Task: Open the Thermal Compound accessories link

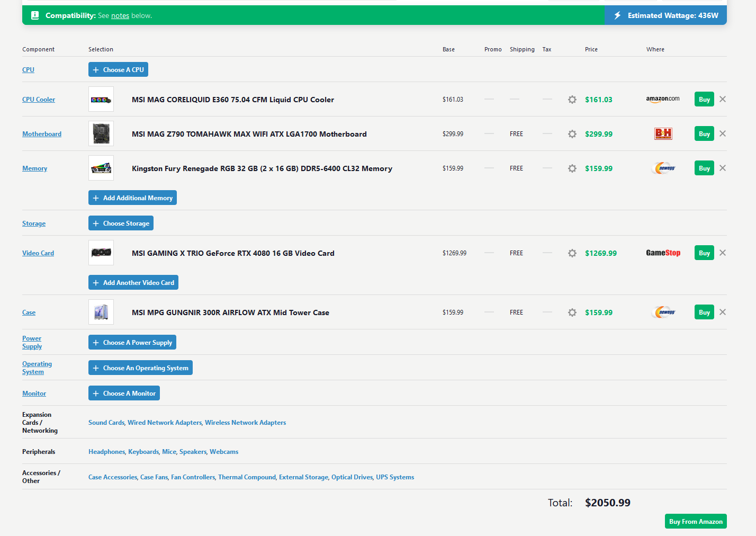Action: pyautogui.click(x=247, y=477)
